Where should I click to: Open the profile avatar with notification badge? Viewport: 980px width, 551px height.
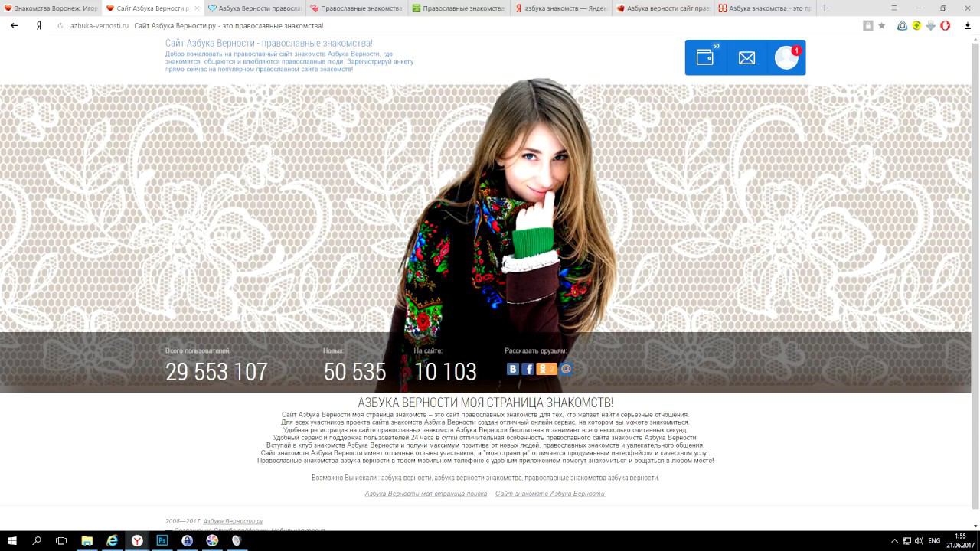[x=786, y=57]
